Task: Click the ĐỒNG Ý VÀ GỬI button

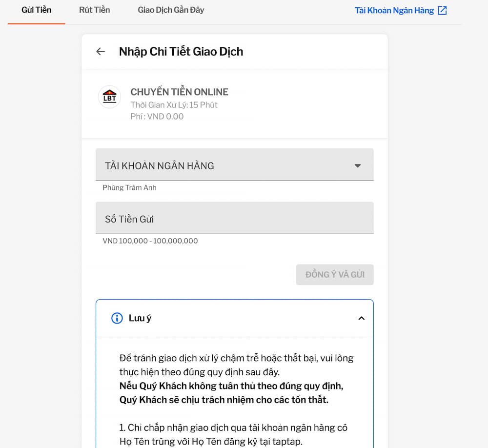Action: click(x=335, y=274)
